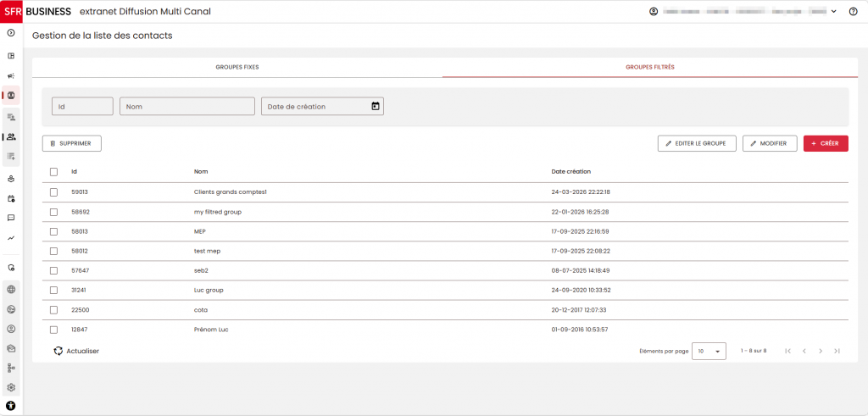This screenshot has height=416, width=868.
Task: Toggle the select-all checkbox in table header
Action: (53, 172)
